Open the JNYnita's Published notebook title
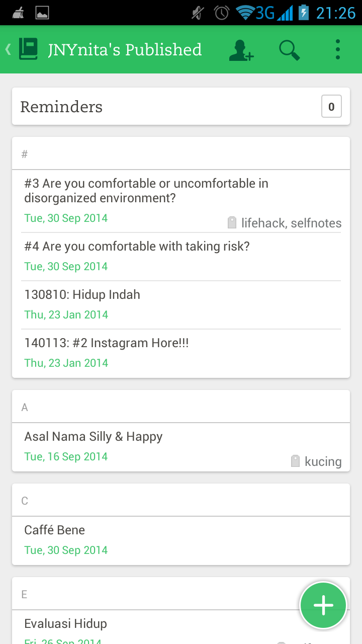Image resolution: width=362 pixels, height=644 pixels. [125, 50]
